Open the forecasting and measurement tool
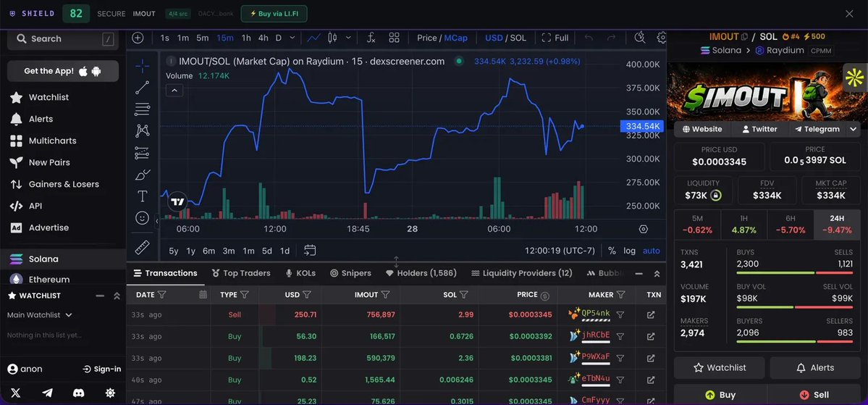This screenshot has width=868, height=405. pos(143,152)
